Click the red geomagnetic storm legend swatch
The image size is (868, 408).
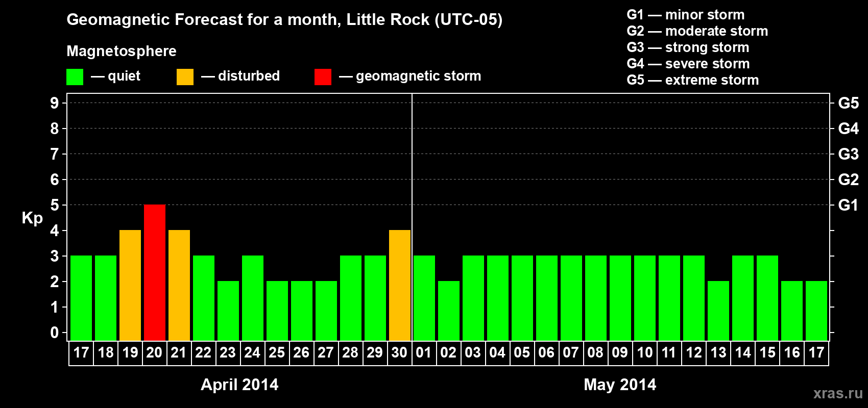323,77
